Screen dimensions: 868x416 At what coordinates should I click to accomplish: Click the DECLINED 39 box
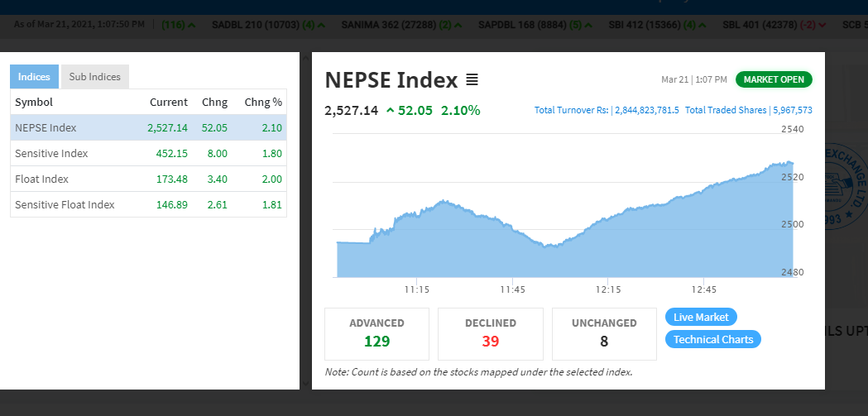491,334
